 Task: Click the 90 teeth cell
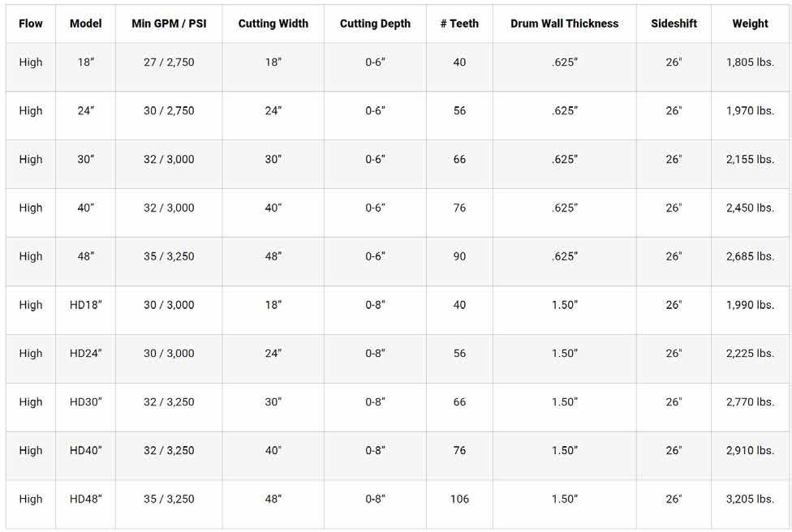tap(459, 256)
